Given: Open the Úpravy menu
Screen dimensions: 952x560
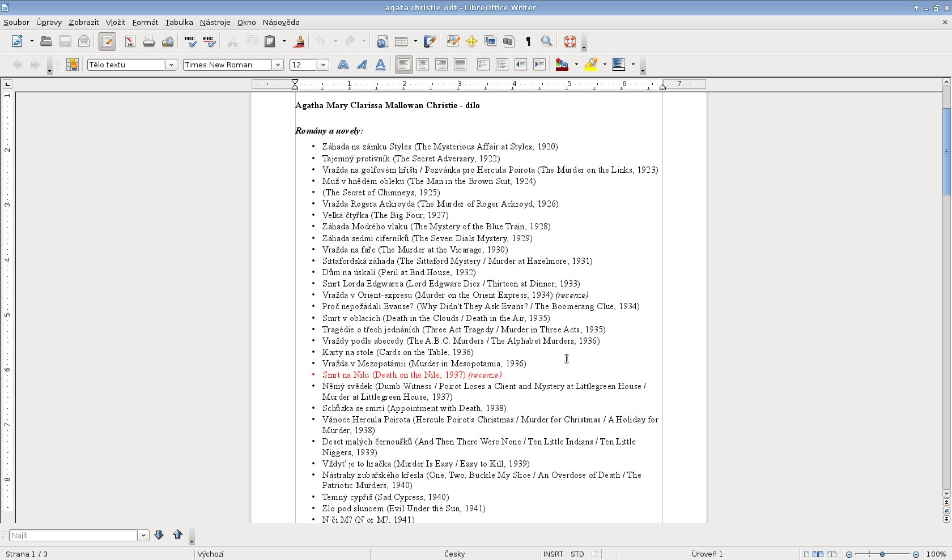Looking at the screenshot, I should coord(49,22).
